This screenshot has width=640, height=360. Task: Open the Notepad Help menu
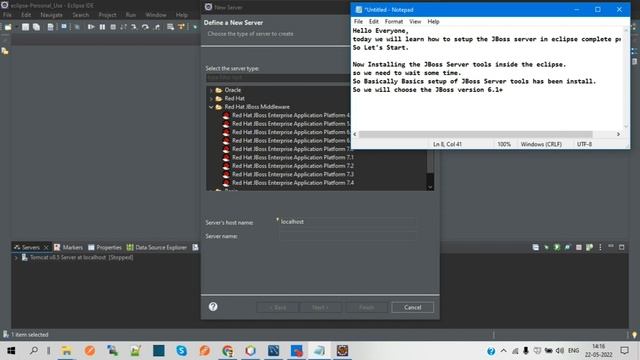click(x=433, y=22)
